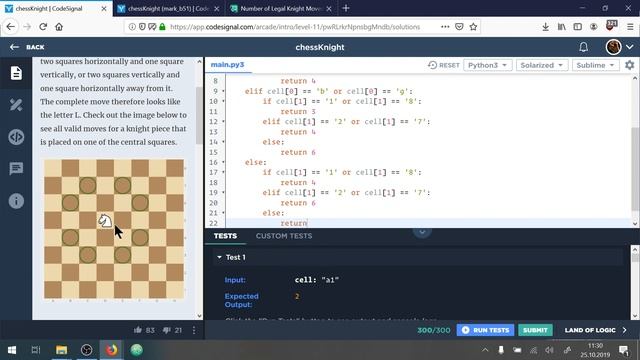
Task: Click the white knight on chessboard image
Action: point(105,220)
